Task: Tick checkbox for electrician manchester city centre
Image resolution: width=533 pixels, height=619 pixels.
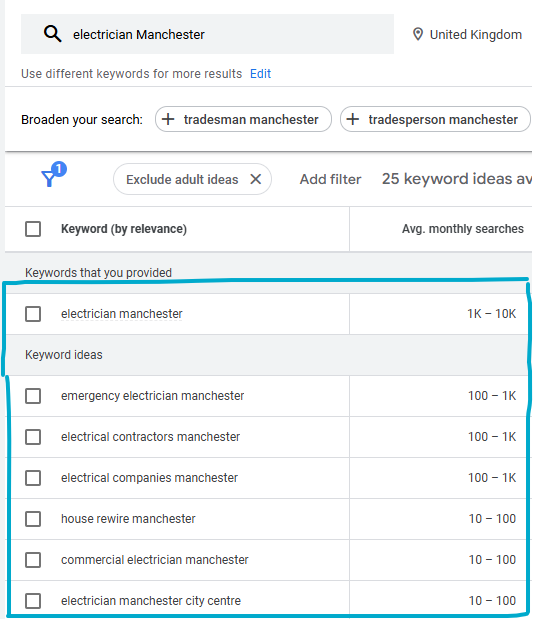Action: (33, 601)
